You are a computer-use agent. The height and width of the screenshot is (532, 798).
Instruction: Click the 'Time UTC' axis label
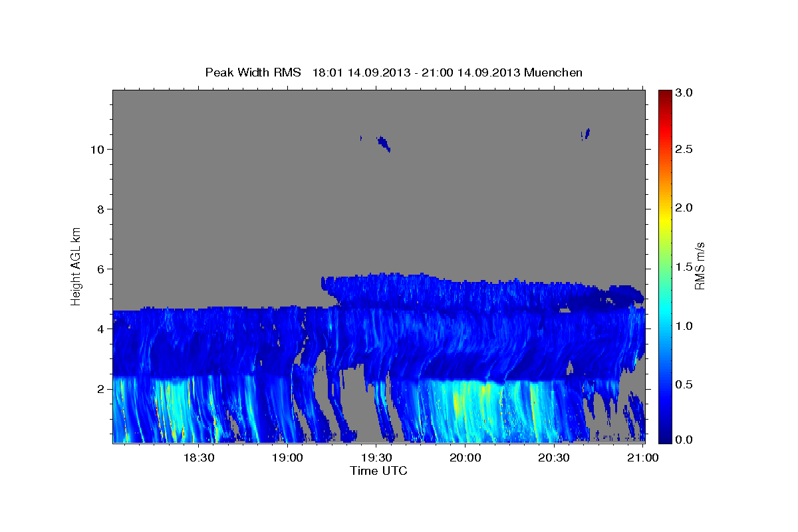tap(378, 471)
